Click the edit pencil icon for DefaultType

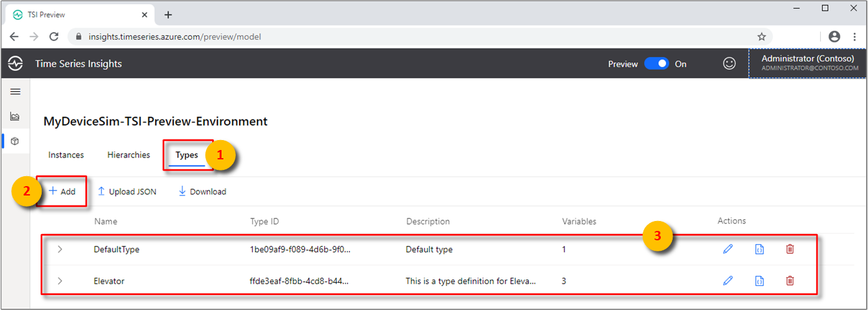click(728, 249)
